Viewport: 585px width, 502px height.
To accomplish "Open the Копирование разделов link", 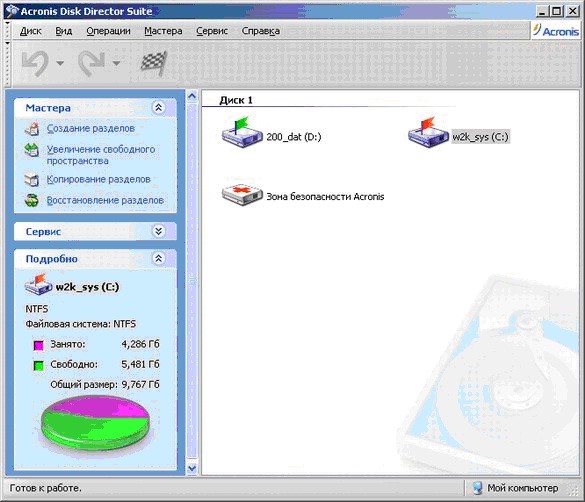I will [98, 179].
